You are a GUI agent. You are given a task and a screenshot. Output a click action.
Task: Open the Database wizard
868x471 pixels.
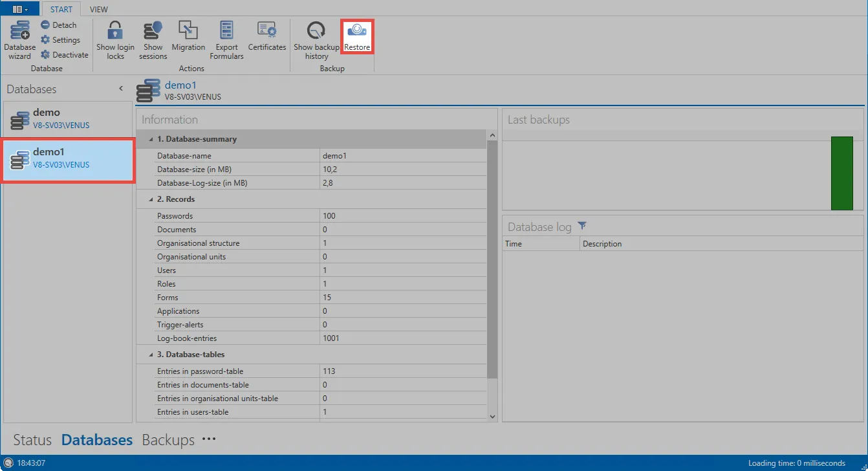20,40
